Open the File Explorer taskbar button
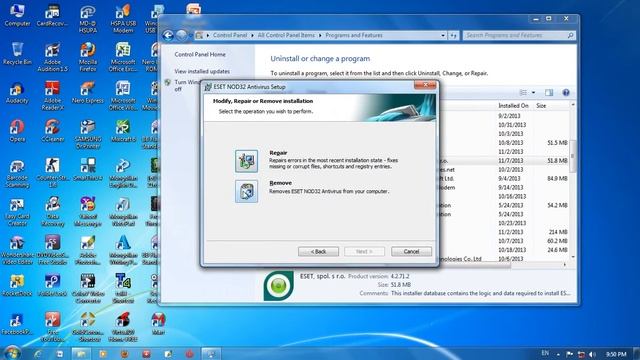This screenshot has width=640, height=360. (x=81, y=354)
